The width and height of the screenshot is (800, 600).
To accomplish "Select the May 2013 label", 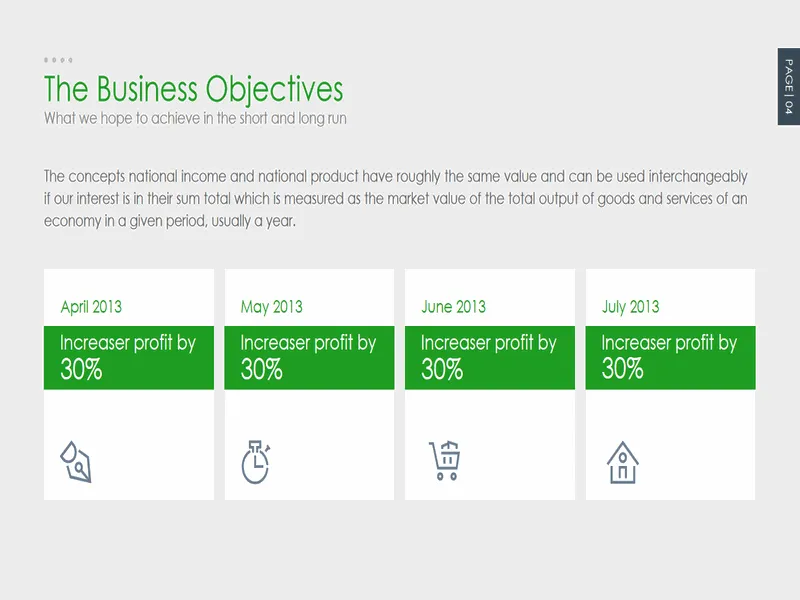I will tap(271, 307).
